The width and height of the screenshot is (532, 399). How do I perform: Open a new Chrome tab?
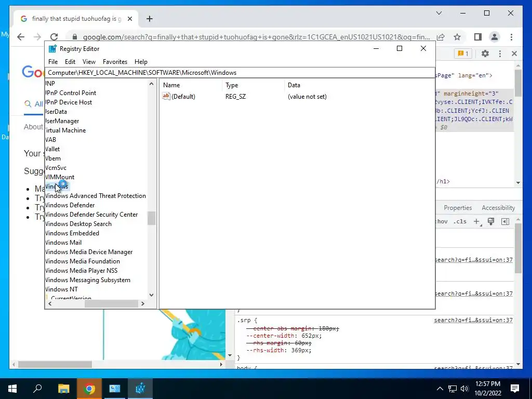tap(150, 19)
